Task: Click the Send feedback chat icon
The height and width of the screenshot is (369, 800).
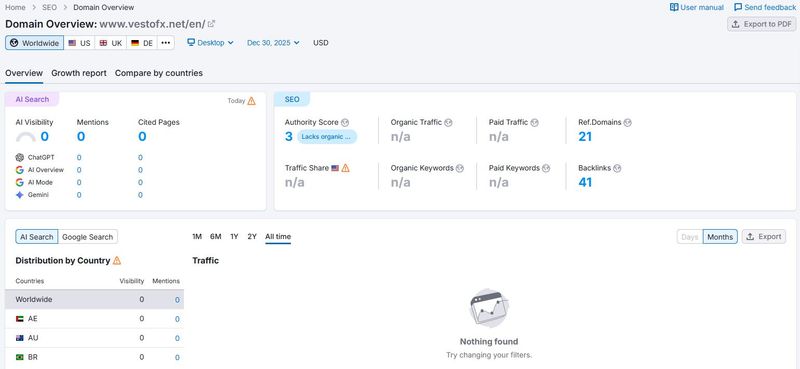Action: click(738, 7)
